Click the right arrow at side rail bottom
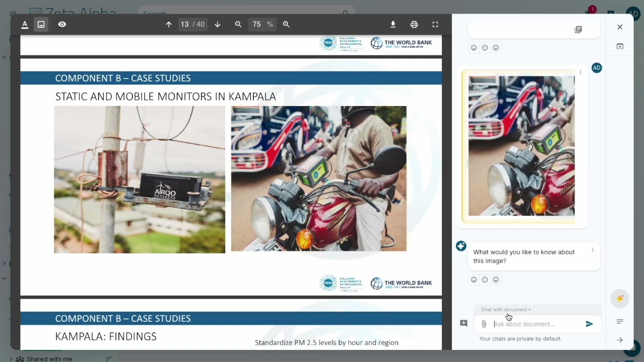Screen dimensions: 644x362 tap(620, 340)
